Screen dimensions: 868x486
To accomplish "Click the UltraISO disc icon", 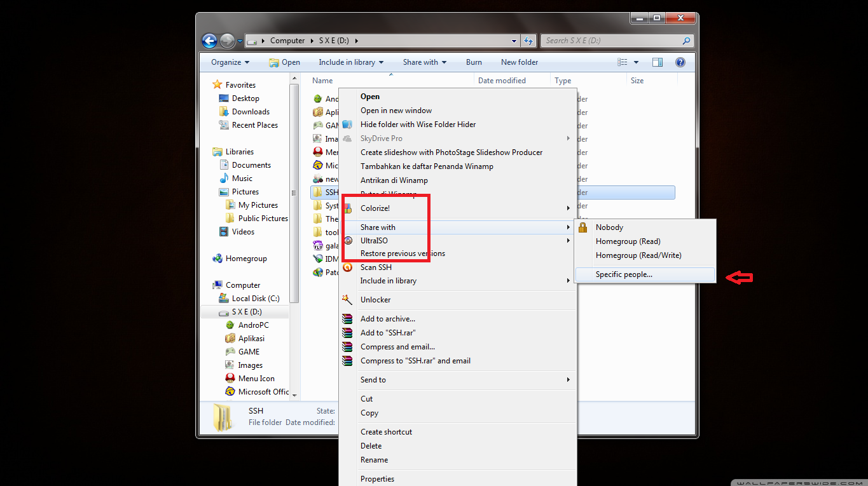I will 347,241.
